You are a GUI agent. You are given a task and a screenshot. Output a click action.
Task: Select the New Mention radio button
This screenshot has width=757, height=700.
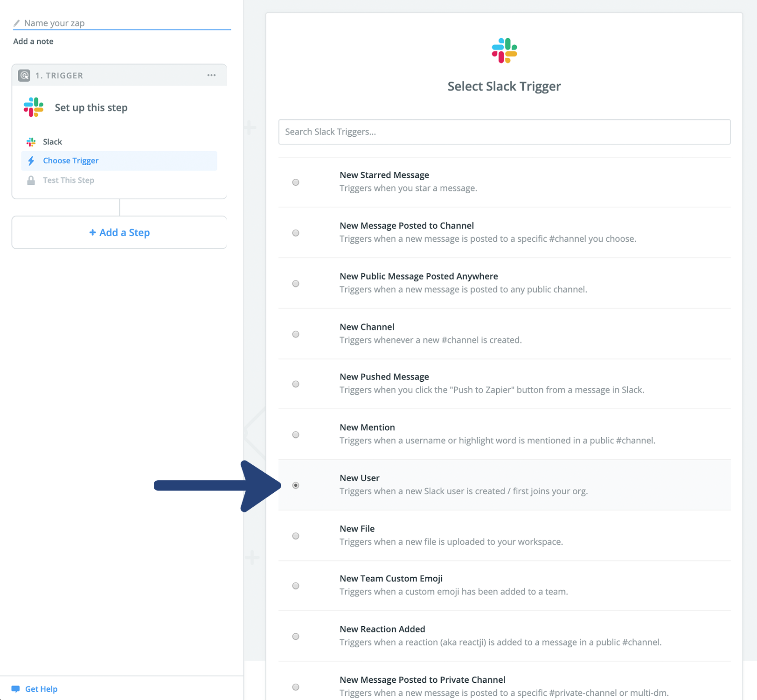296,435
